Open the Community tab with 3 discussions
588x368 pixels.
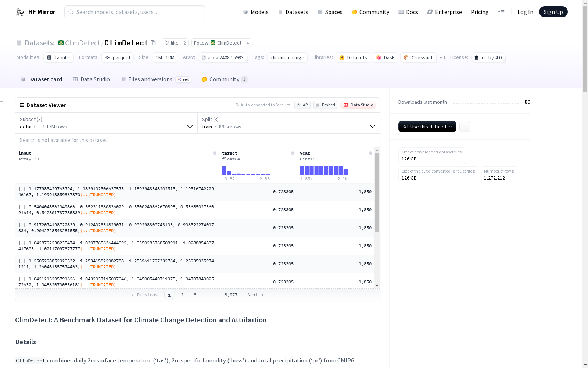tap(224, 79)
